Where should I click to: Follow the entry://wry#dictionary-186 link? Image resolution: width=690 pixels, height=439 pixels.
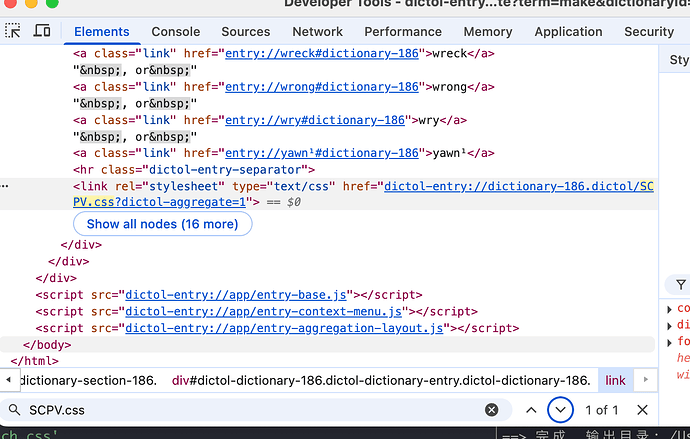pos(315,120)
